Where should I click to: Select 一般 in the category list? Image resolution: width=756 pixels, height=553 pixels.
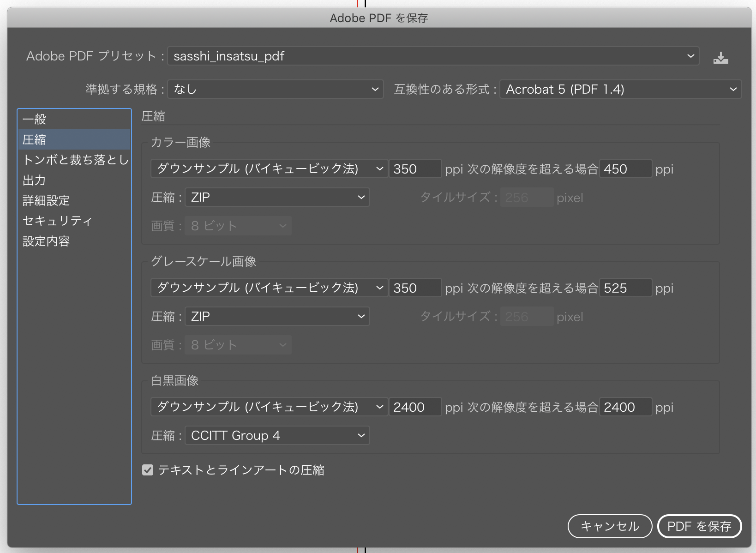point(74,119)
